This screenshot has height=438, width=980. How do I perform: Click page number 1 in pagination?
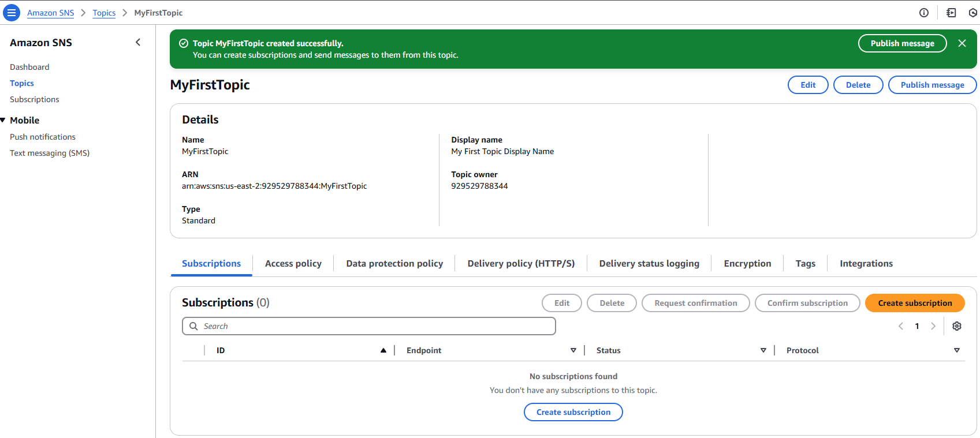pyautogui.click(x=917, y=326)
